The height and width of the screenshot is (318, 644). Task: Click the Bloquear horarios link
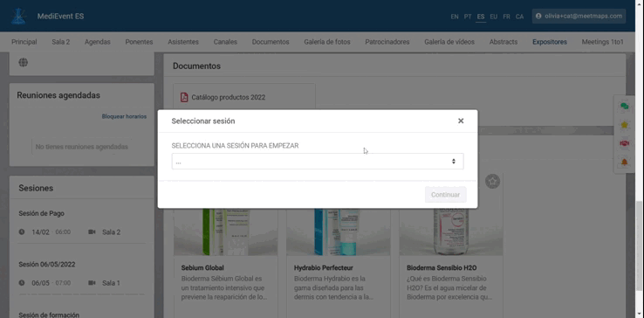tap(124, 116)
